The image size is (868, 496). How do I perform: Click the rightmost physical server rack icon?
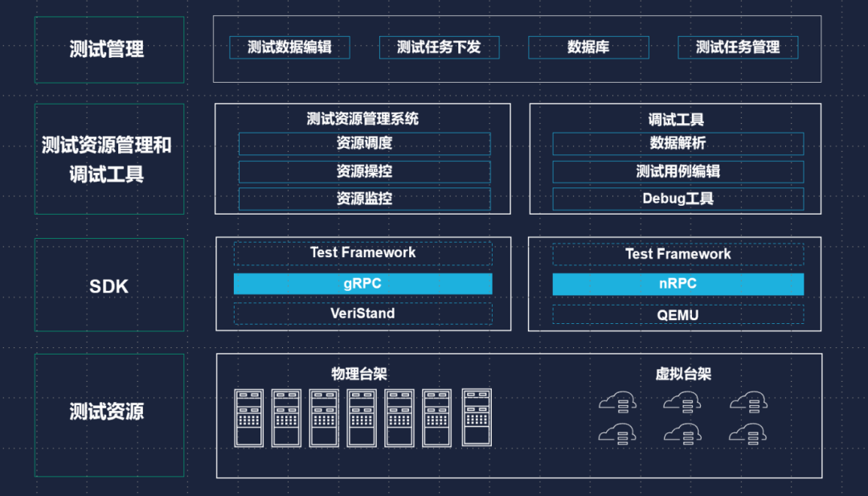[x=477, y=418]
